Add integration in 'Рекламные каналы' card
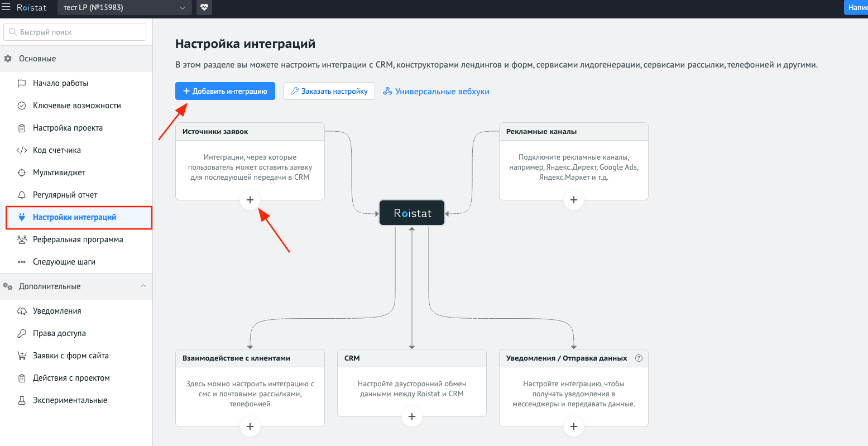Viewport: 868px width, 446px height. (x=574, y=200)
